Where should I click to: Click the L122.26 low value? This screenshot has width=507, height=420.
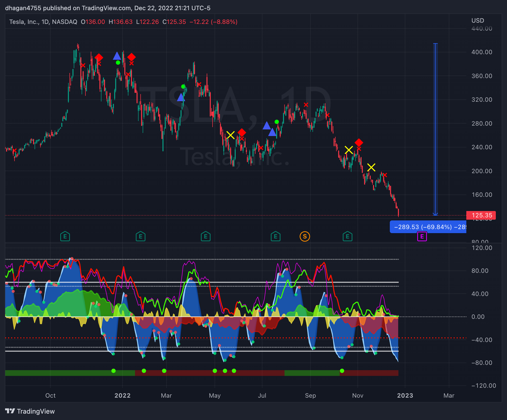click(x=147, y=22)
